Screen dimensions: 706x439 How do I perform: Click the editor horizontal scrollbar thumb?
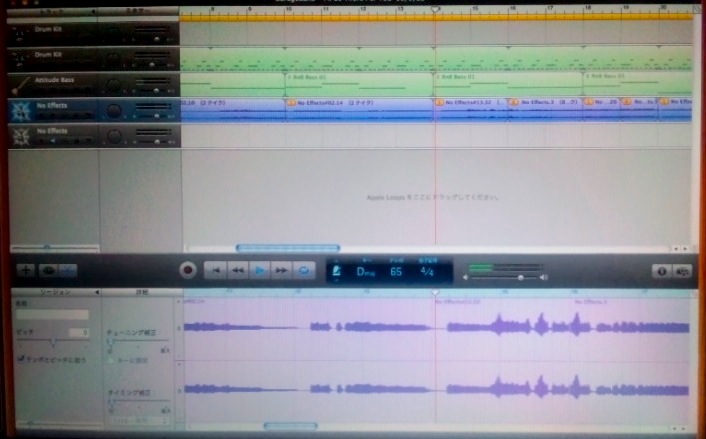point(290,426)
